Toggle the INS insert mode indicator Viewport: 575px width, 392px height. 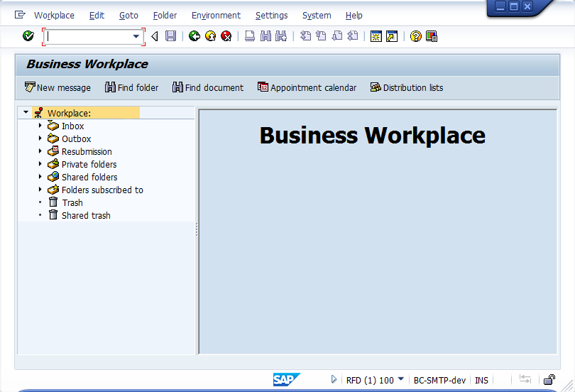[481, 380]
